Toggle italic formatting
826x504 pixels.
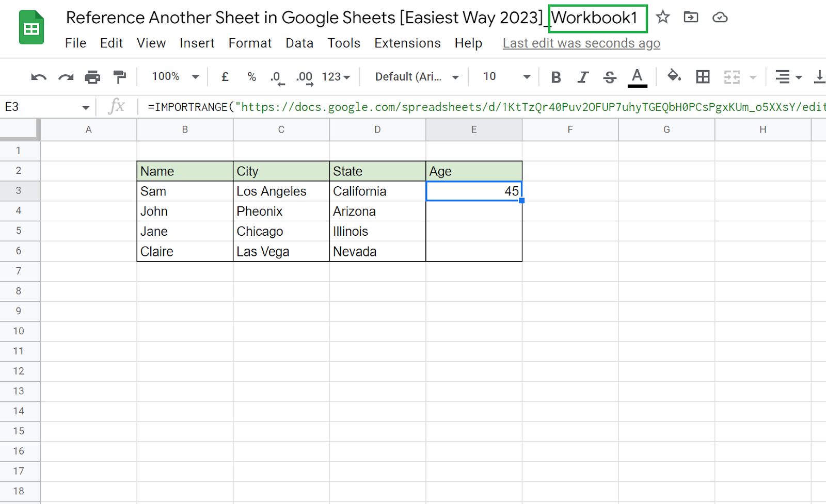[x=583, y=77]
